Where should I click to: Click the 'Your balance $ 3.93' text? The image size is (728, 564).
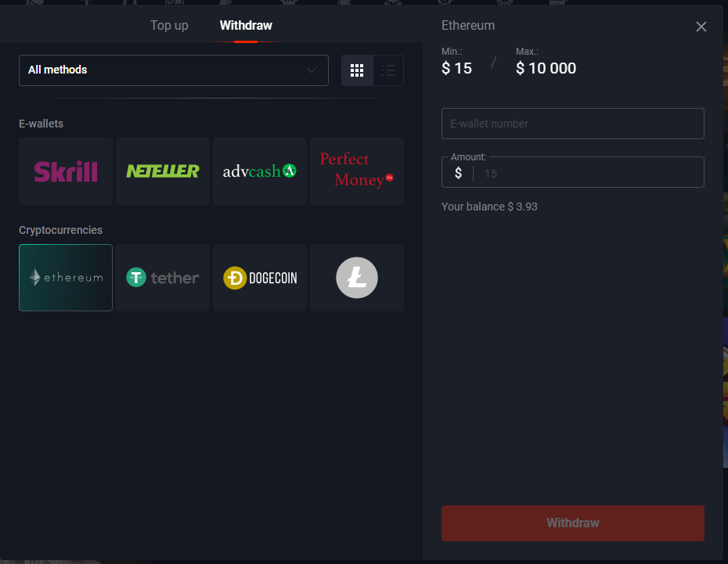(x=489, y=207)
